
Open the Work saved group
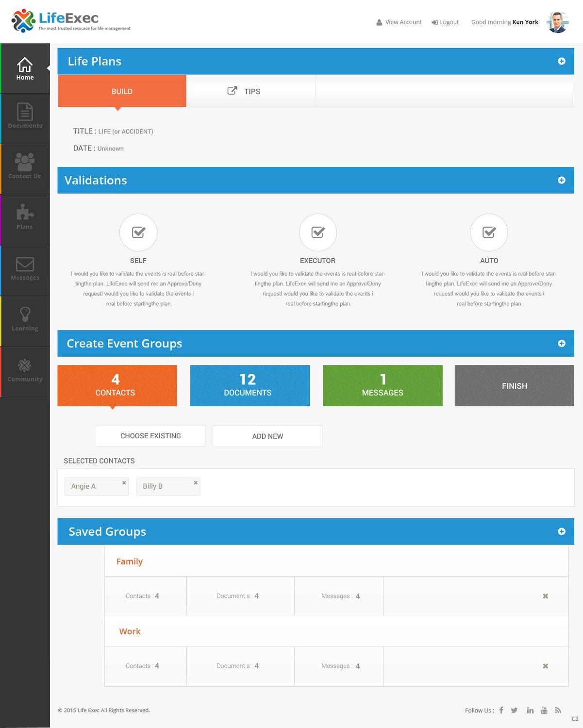(130, 631)
